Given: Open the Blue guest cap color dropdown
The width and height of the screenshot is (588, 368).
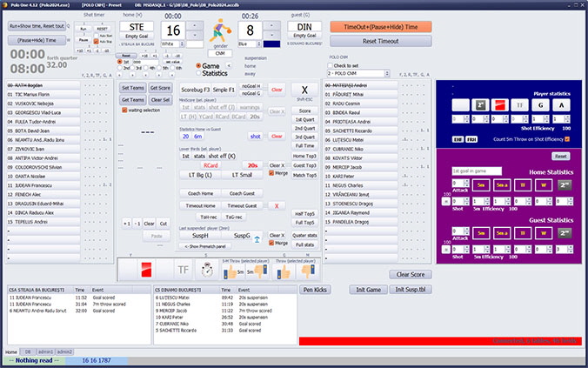Looking at the screenshot, I should (258, 43).
